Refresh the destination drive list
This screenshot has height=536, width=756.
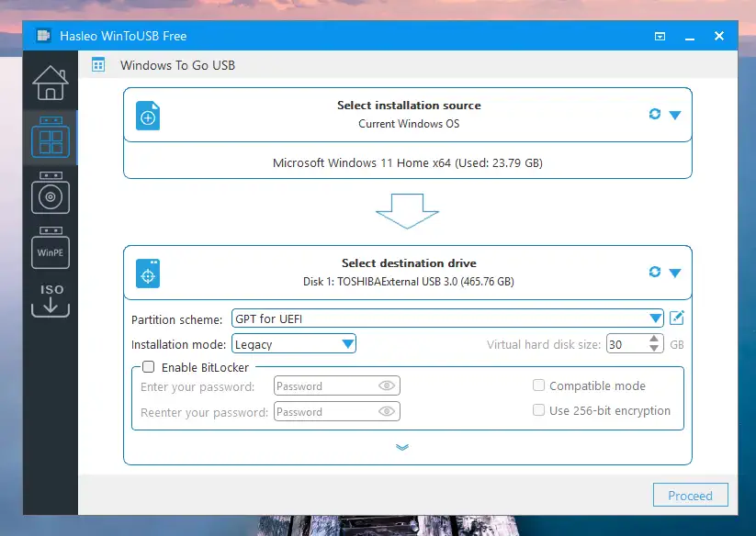pos(654,272)
